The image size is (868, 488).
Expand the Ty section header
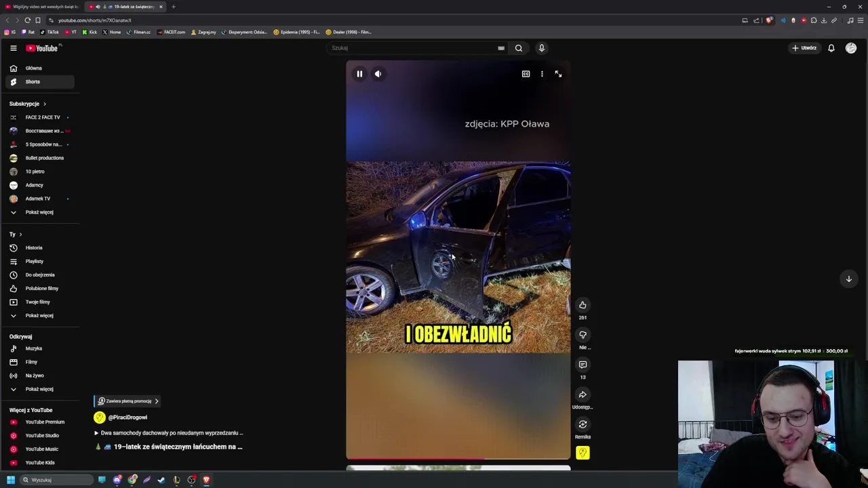click(16, 234)
